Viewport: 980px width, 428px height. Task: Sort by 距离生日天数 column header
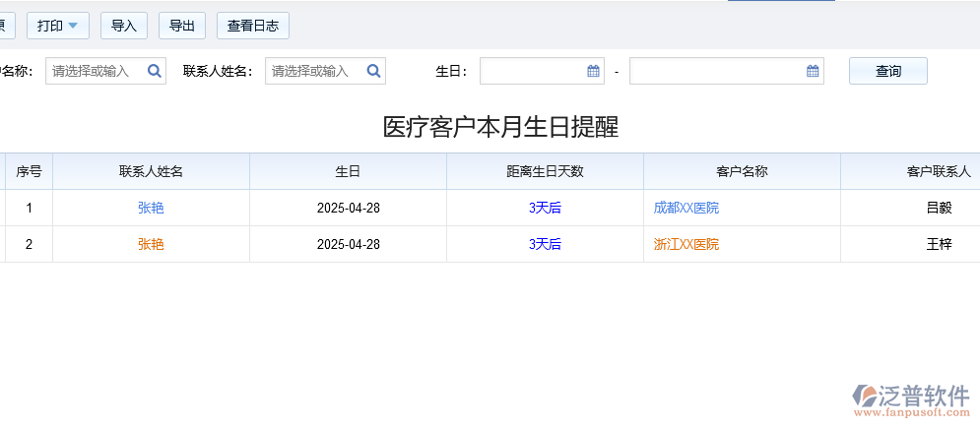click(x=545, y=171)
